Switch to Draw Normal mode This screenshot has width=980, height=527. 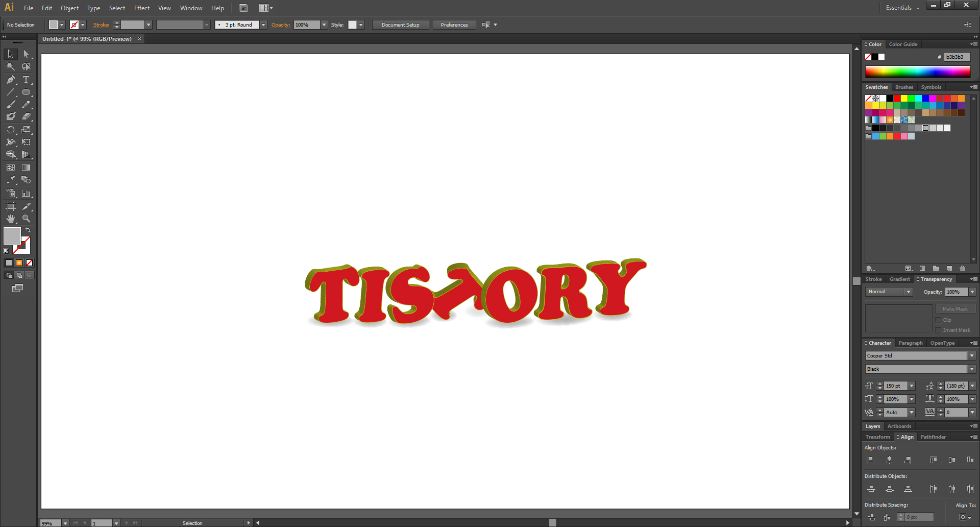click(x=9, y=275)
